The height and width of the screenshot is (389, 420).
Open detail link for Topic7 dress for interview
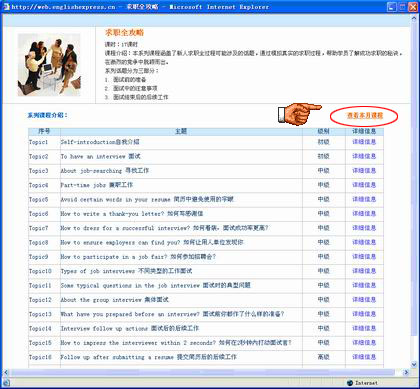pos(364,228)
